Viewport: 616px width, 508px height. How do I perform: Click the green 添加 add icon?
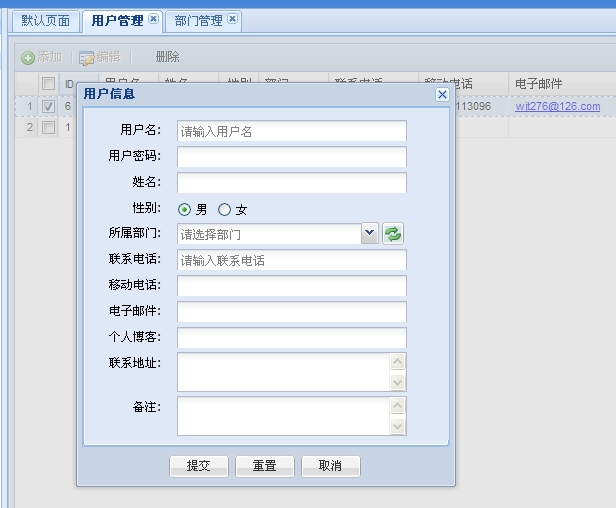[x=28, y=58]
